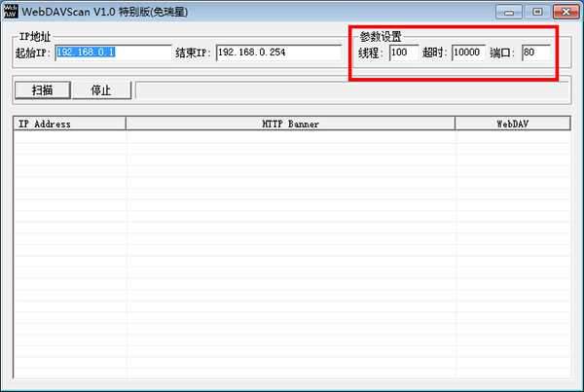Select the 线程 threads input box
This screenshot has width=584, height=392.
click(403, 53)
